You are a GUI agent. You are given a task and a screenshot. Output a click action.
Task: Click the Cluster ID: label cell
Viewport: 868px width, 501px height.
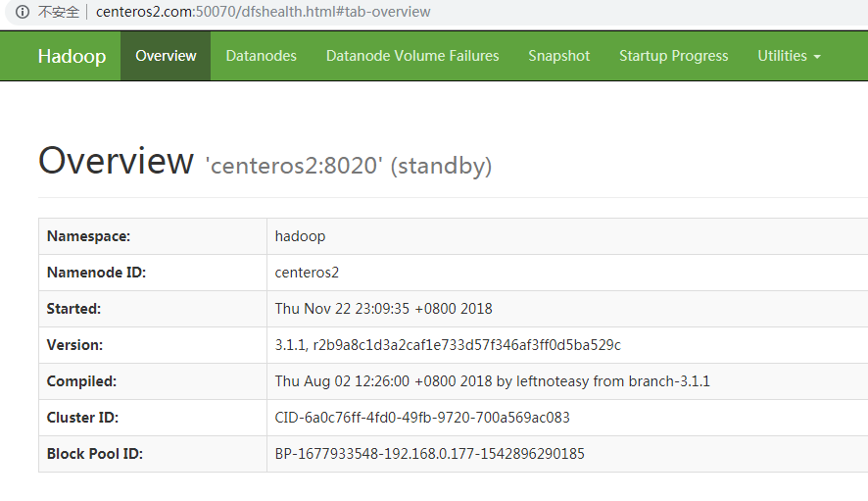(x=153, y=418)
